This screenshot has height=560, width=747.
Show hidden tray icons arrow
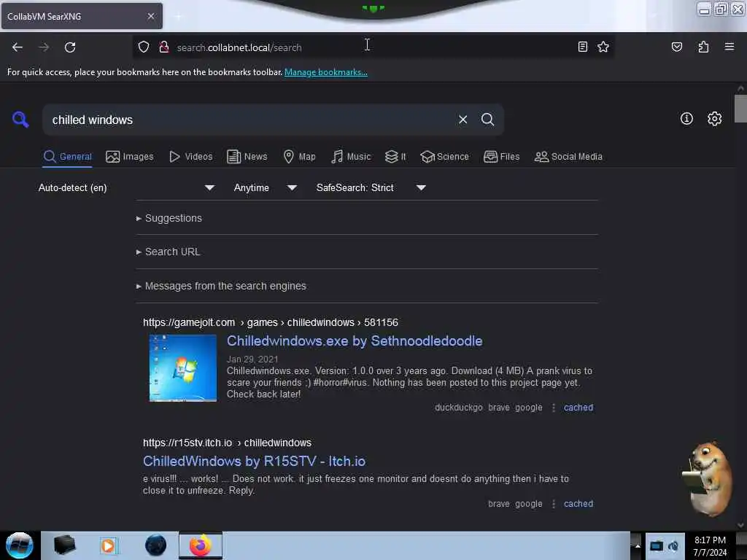pyautogui.click(x=638, y=545)
